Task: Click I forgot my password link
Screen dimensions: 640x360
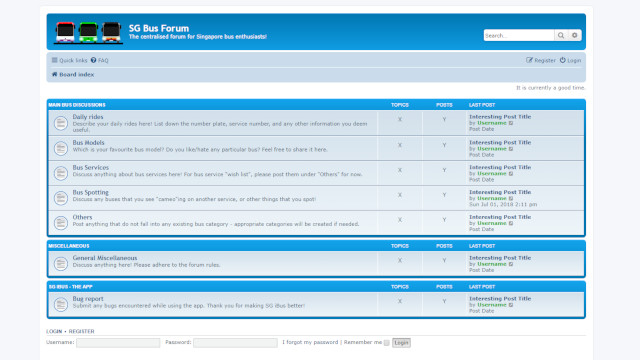Action: 310,342
